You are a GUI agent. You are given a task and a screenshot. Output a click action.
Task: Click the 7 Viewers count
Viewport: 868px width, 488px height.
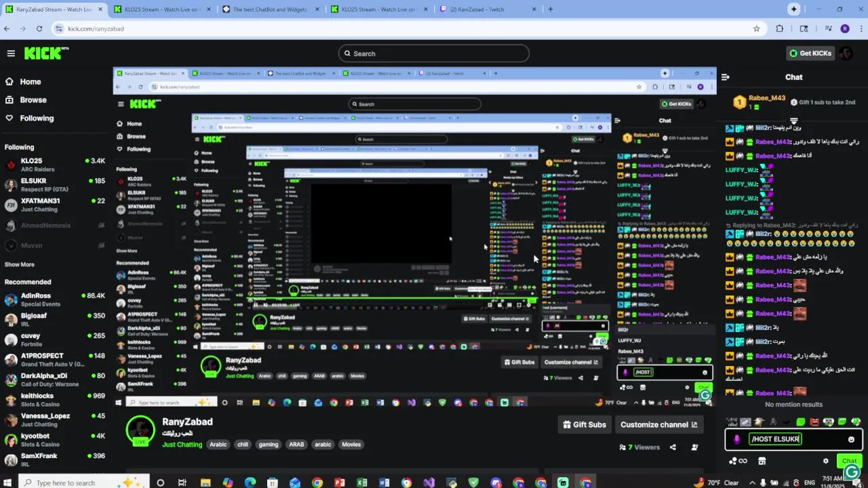(639, 447)
